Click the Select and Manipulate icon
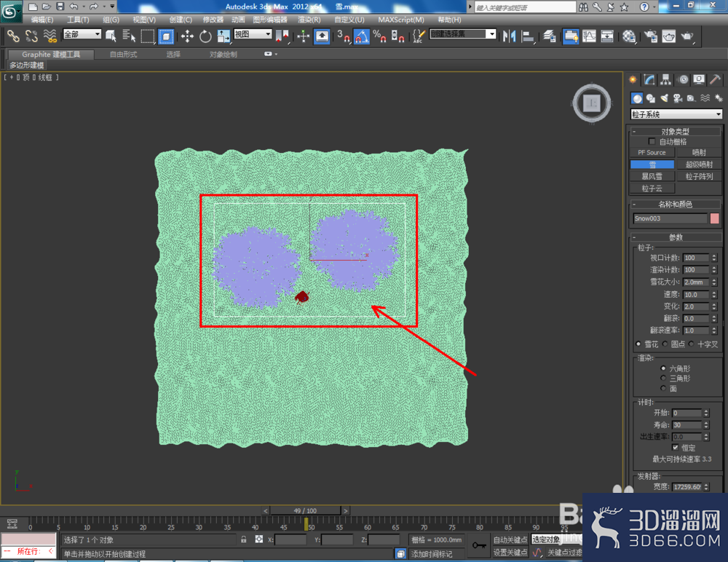Viewport: 728px width, 562px height. [x=303, y=36]
